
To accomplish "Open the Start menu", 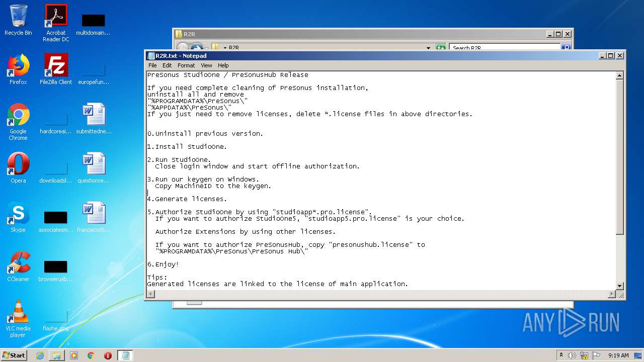I will [x=14, y=355].
